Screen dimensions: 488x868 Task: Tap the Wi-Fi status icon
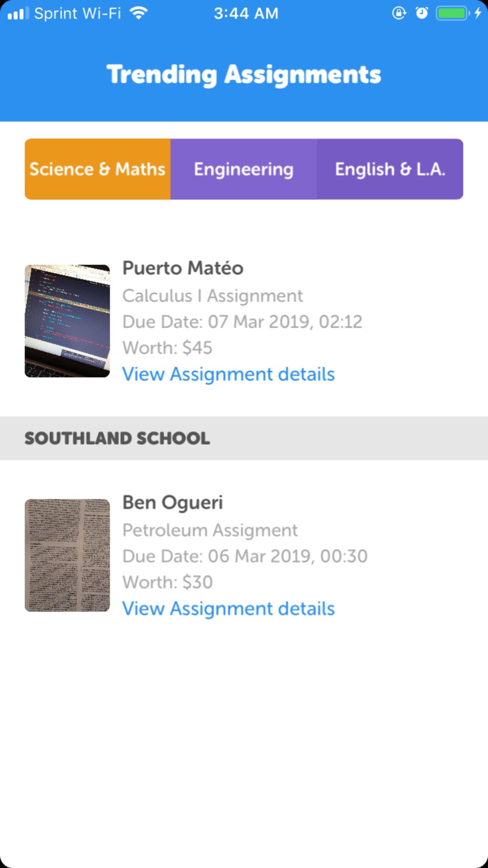coord(139,13)
